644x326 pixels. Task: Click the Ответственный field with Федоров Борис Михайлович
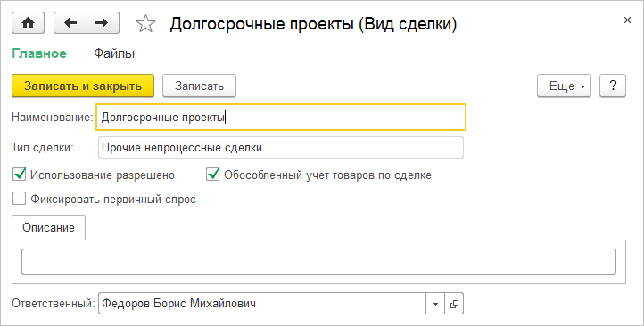pos(262,304)
